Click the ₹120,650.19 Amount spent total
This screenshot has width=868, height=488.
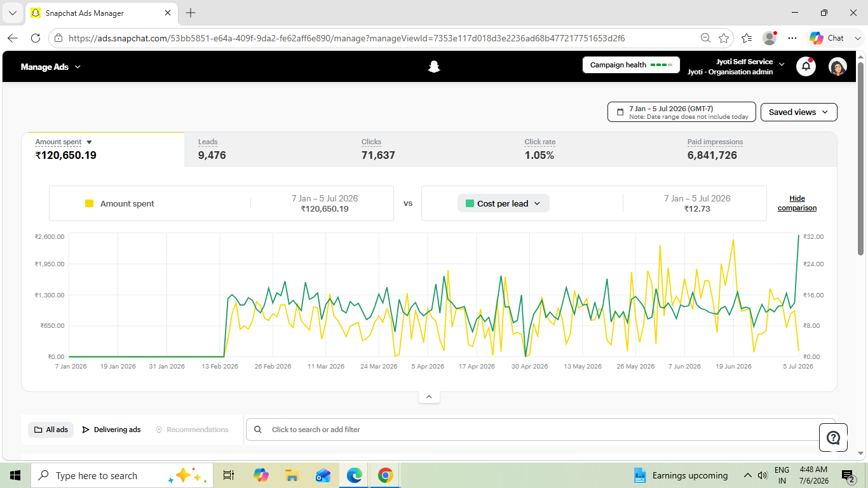coord(66,155)
